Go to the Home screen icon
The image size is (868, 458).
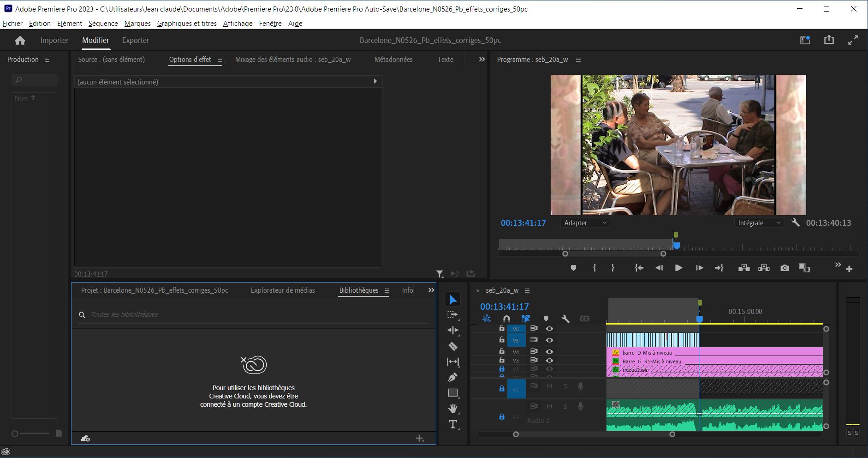pos(20,41)
